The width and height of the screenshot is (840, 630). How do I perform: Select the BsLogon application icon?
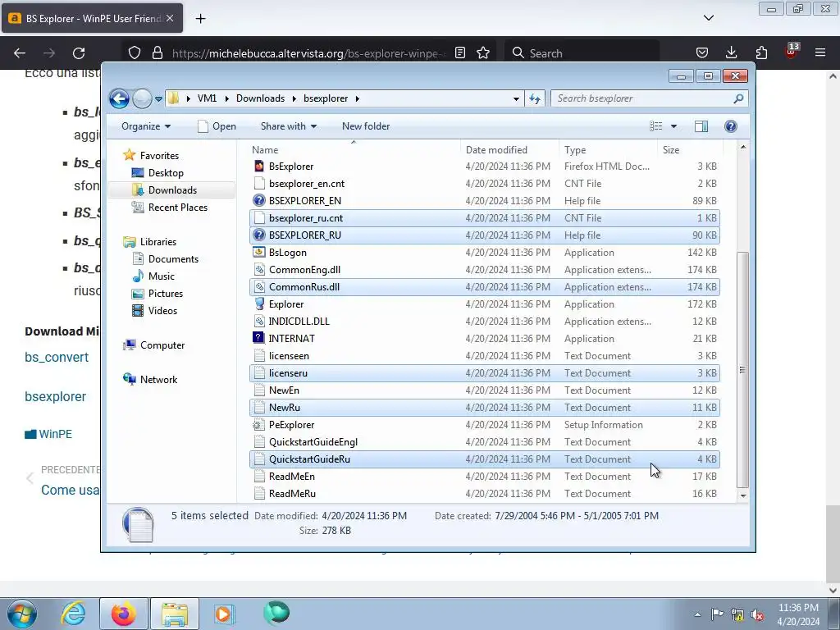coord(259,253)
